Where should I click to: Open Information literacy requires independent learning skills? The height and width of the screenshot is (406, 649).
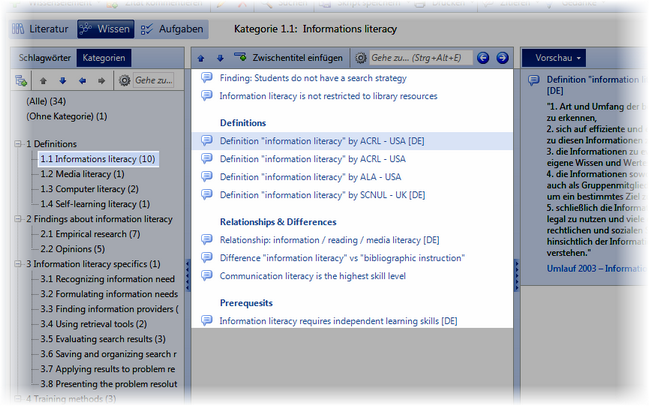pyautogui.click(x=338, y=321)
